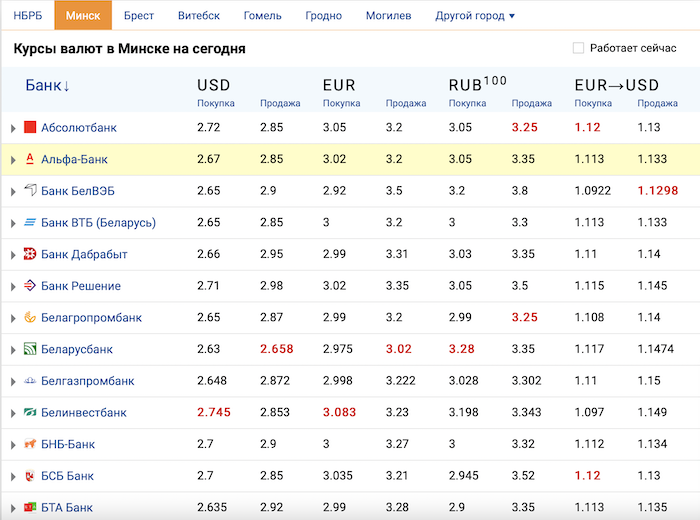Click the Банк БелВЭБ logo icon
700x520 pixels.
coord(30,191)
